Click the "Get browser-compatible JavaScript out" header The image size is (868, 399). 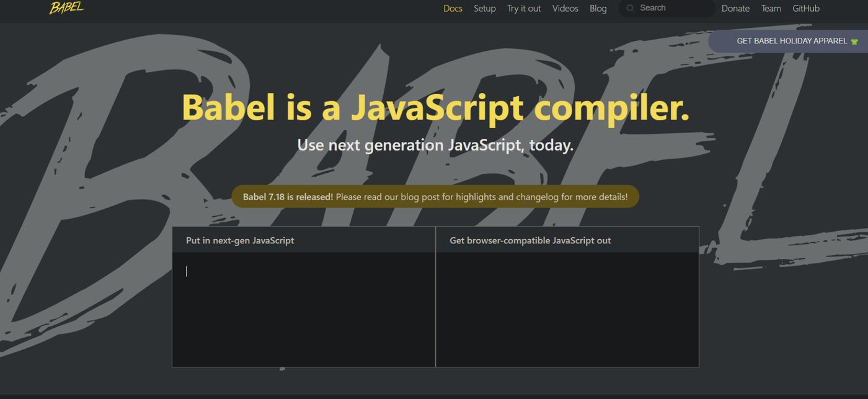tap(530, 240)
